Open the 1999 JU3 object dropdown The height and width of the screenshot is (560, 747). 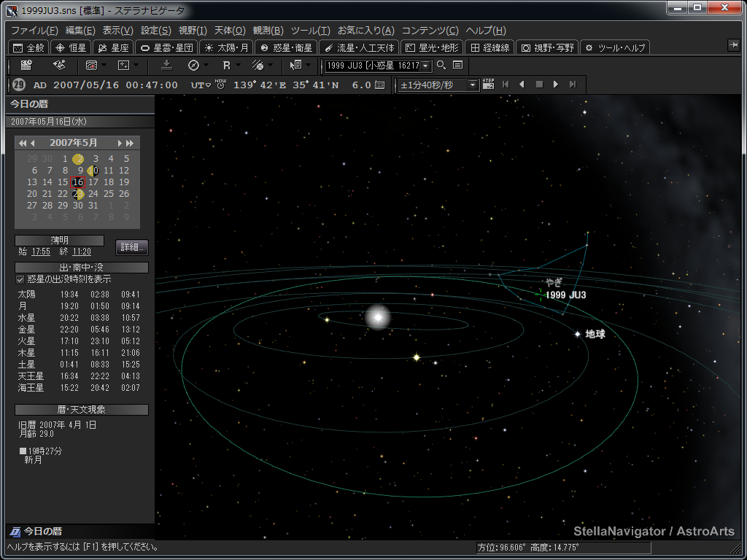pyautogui.click(x=426, y=66)
